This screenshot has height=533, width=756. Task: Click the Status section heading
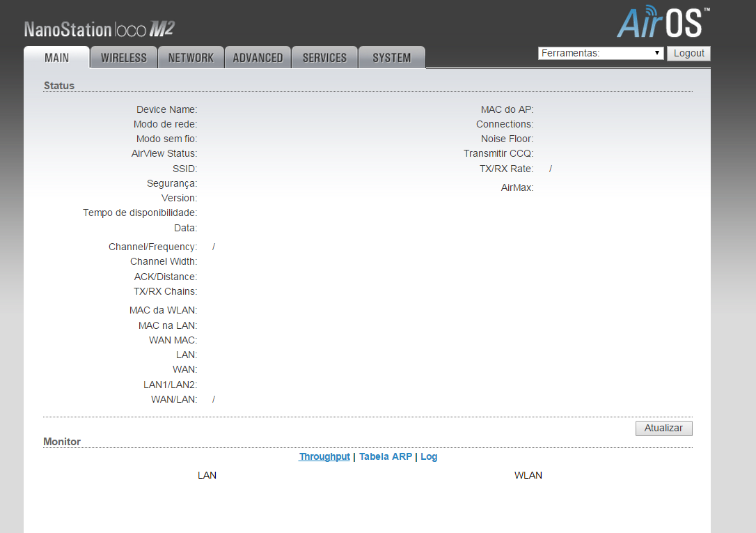point(58,86)
